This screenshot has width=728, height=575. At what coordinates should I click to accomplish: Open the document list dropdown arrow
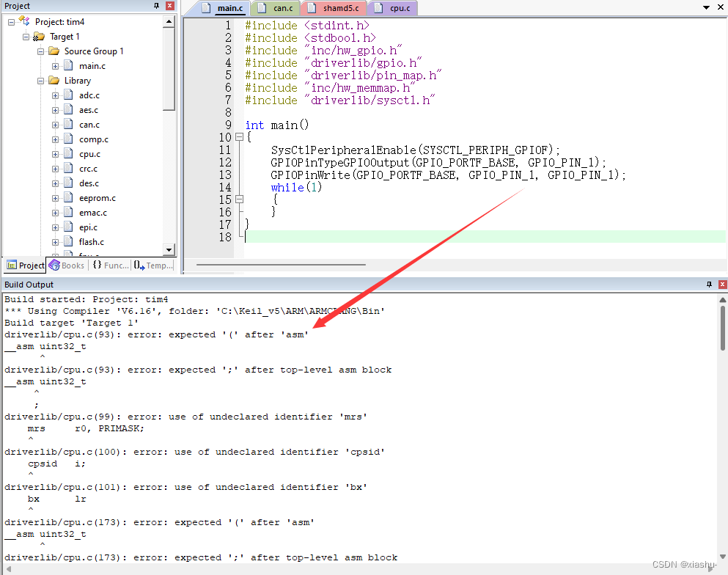point(706,7)
